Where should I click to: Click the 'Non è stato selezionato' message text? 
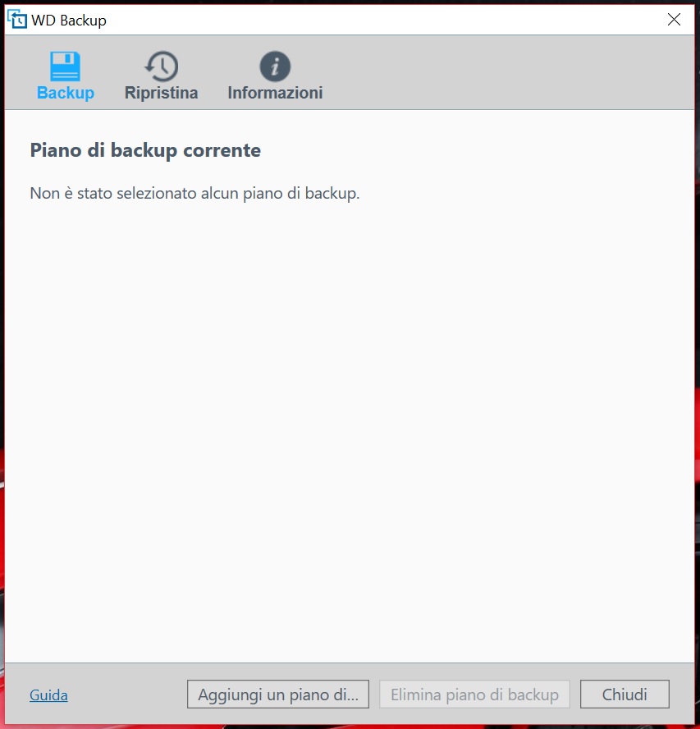coord(194,194)
